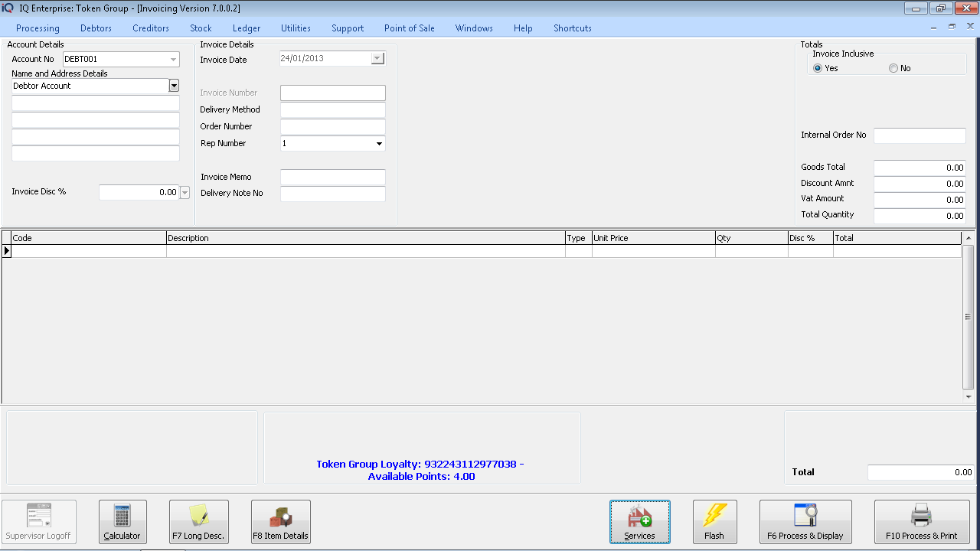Click the Goods Total field
This screenshot has width=980, height=551.
[920, 168]
